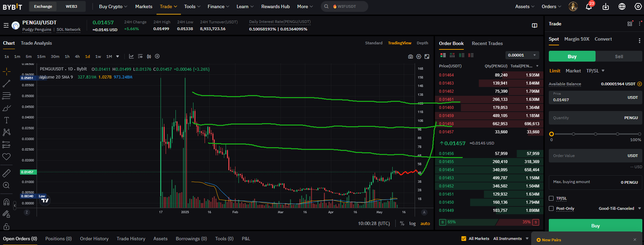Switch to the Recent Trades tab
The height and width of the screenshot is (245, 644).
(487, 43)
